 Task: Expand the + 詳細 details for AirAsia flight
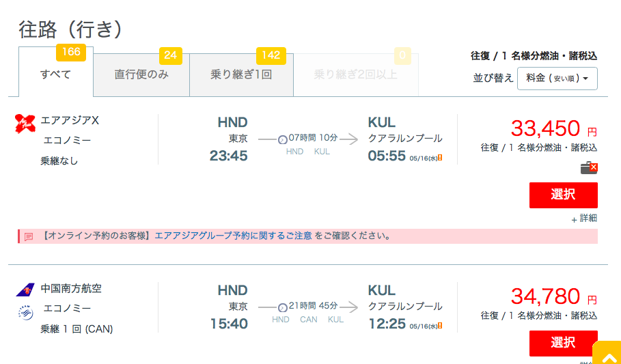(584, 219)
